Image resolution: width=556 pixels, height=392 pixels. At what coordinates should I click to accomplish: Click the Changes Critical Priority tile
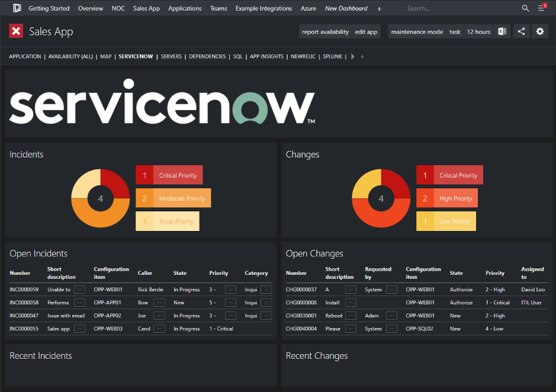(449, 175)
